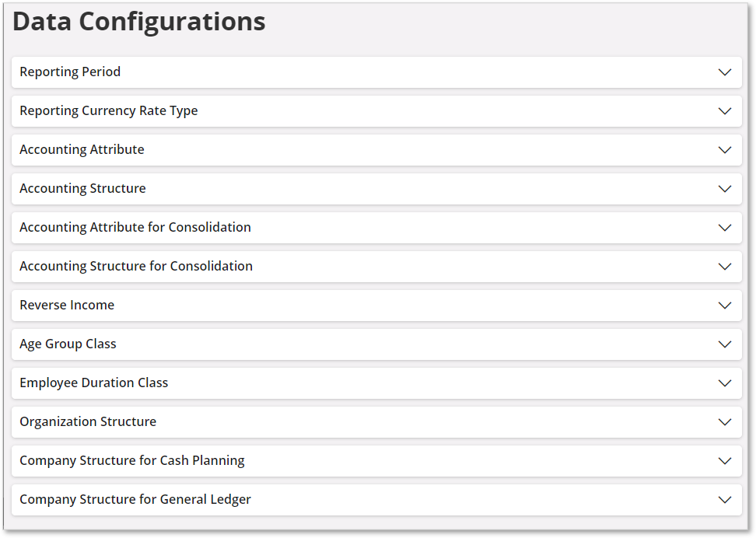The height and width of the screenshot is (538, 756).
Task: Click the chevron on Reporting Currency Rate Type
Action: pos(724,110)
